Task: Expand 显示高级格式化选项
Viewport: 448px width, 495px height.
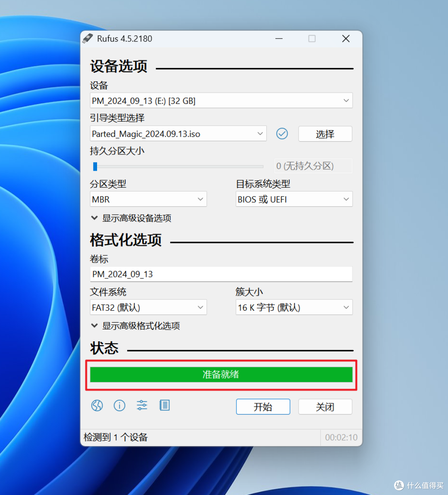Action: 136,326
